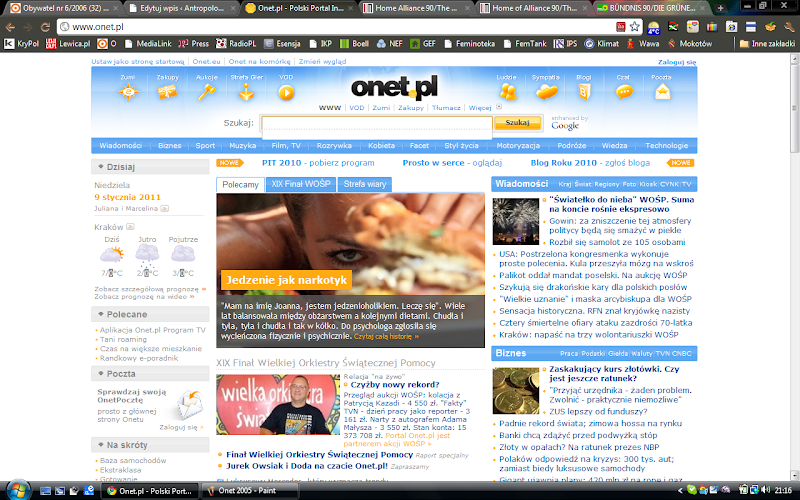Click into the Szukaj search field
The height and width of the screenshot is (500, 800).
pos(377,123)
